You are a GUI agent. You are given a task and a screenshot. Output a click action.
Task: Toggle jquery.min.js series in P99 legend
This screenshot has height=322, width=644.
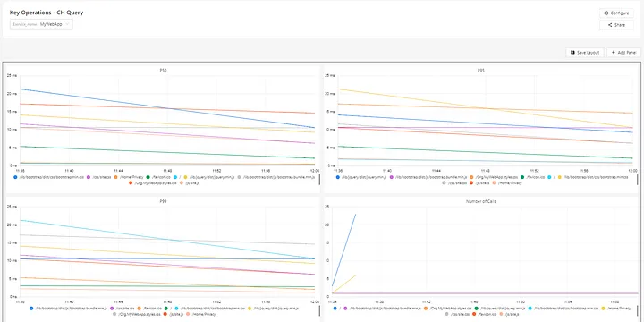coord(273,308)
